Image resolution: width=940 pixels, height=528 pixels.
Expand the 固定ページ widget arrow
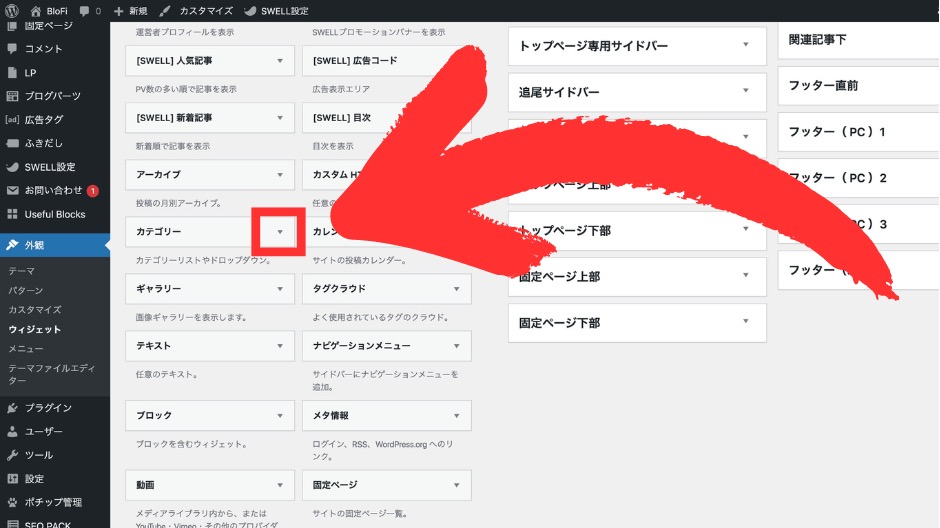[x=456, y=485]
